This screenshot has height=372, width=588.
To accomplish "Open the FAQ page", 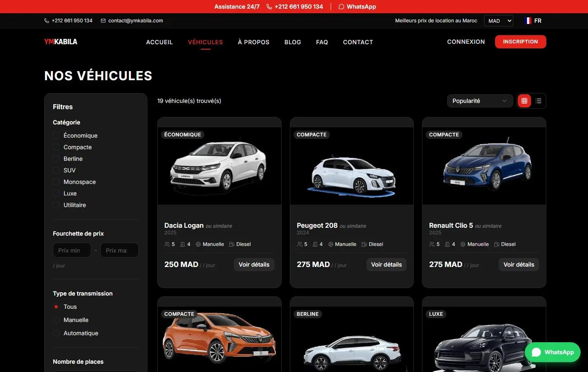I will tap(322, 42).
